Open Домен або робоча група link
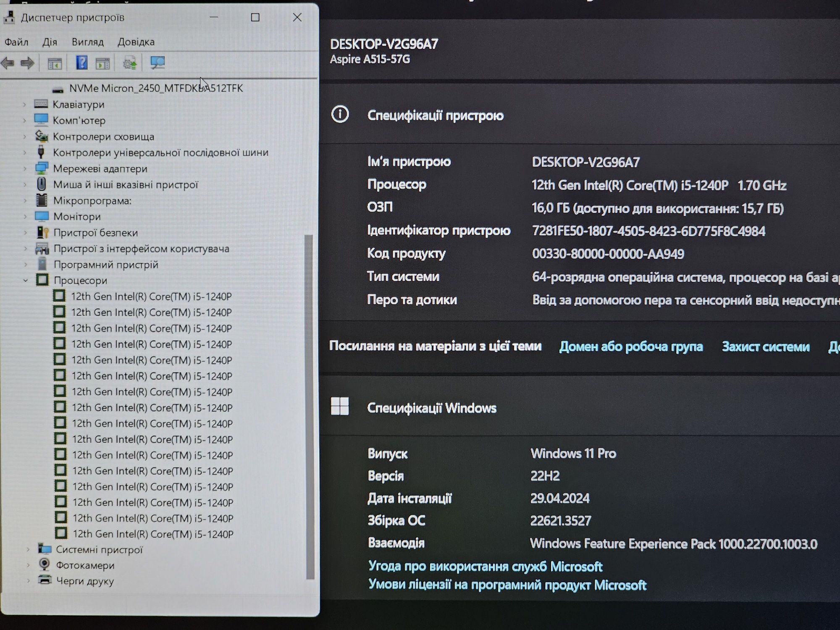Image resolution: width=840 pixels, height=630 pixels. pos(631,346)
